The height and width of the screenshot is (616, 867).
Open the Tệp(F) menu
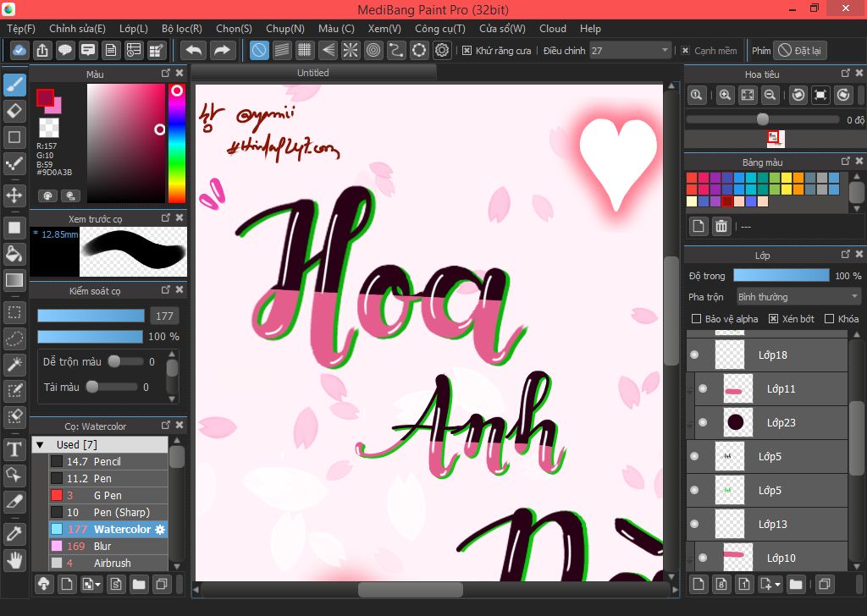click(21, 29)
